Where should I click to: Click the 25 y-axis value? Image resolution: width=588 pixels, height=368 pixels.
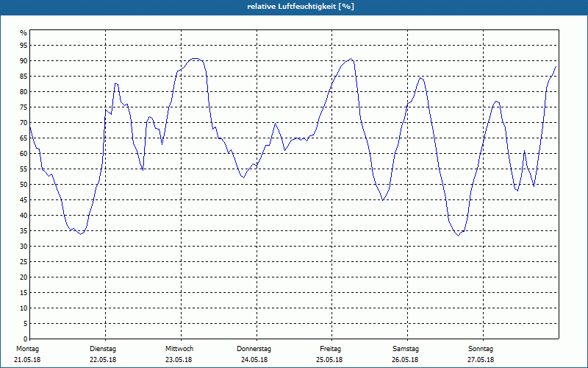[24, 261]
